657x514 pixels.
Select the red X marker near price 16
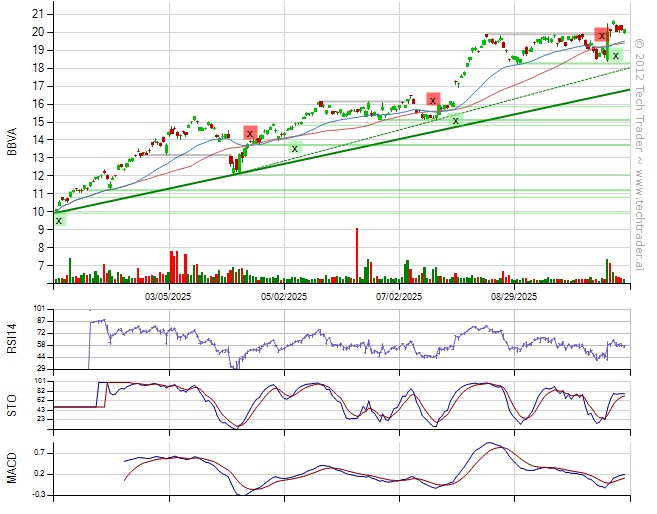[x=433, y=100]
